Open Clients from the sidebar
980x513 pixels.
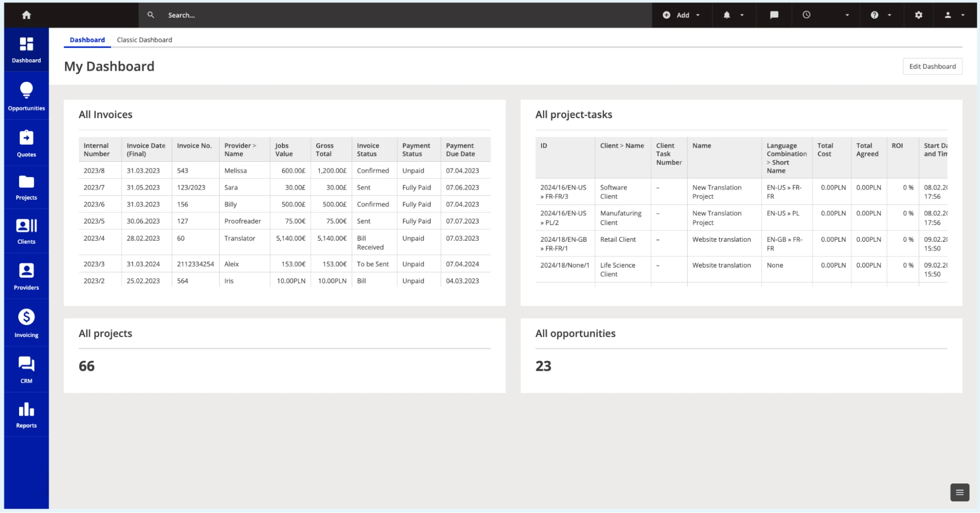coord(26,231)
